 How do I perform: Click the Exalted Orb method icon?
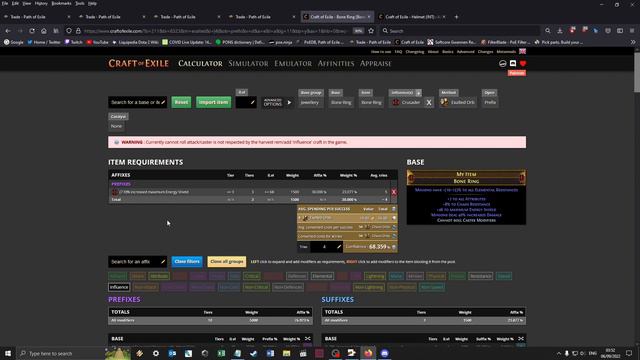(x=444, y=102)
